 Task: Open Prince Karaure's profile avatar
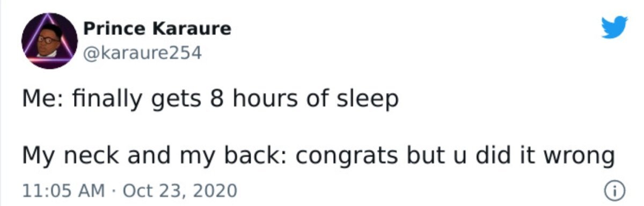point(49,41)
